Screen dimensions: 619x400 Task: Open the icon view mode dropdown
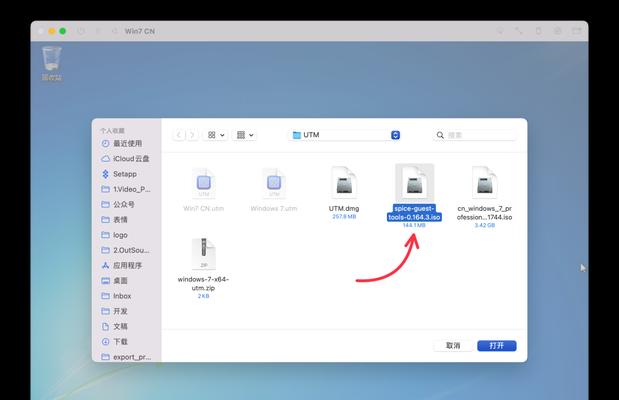(x=216, y=135)
